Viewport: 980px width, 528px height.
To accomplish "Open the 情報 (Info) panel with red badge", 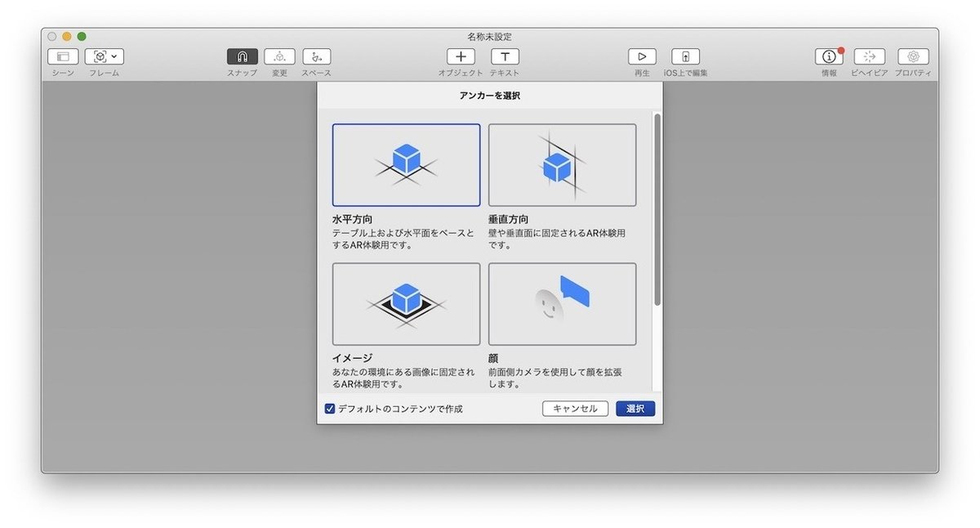I will point(828,56).
